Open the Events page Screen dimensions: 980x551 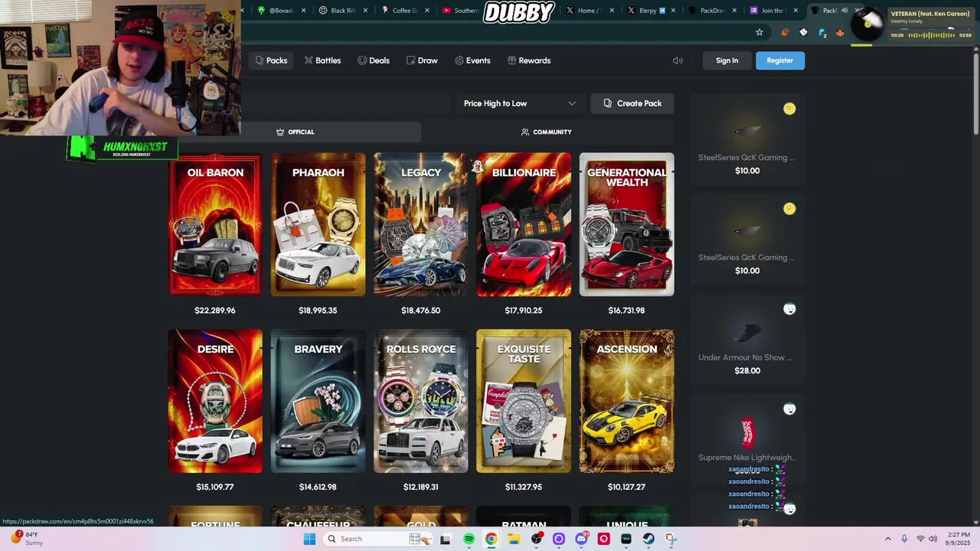tap(472, 60)
